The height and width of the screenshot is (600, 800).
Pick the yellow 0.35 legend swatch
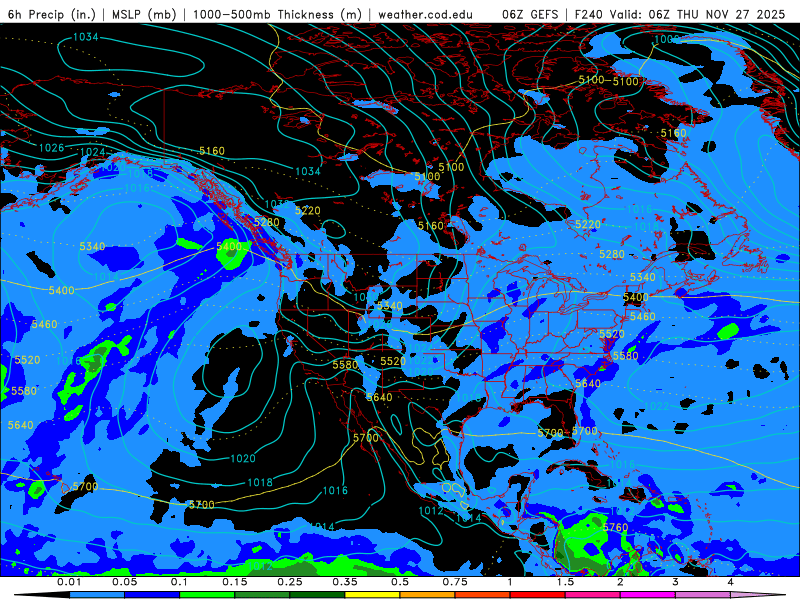click(x=372, y=595)
